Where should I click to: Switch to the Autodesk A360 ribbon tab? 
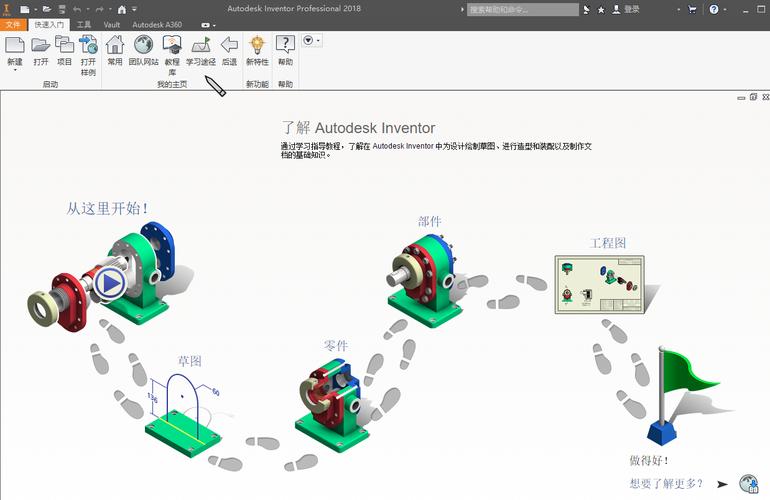[x=157, y=25]
